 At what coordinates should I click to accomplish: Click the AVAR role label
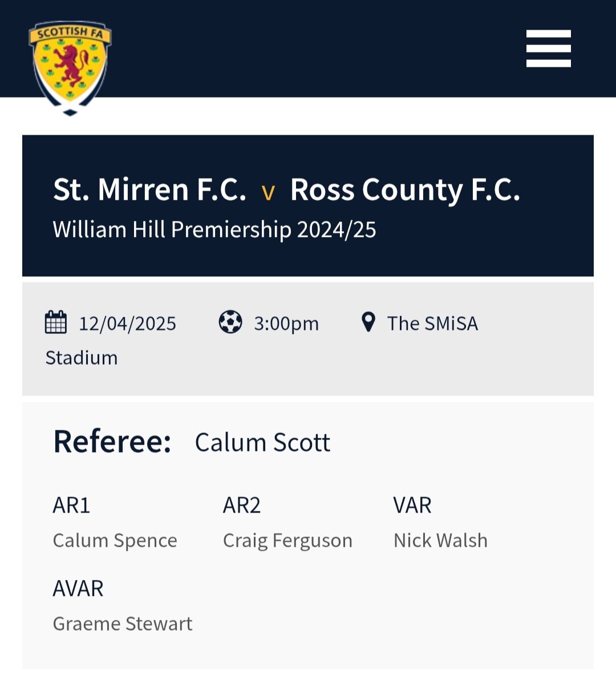(78, 588)
